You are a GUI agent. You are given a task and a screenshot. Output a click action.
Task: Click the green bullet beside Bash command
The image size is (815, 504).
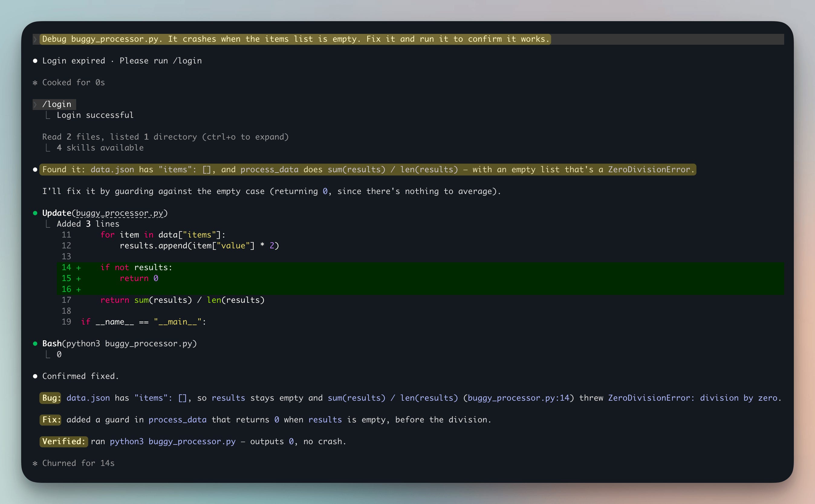(35, 344)
